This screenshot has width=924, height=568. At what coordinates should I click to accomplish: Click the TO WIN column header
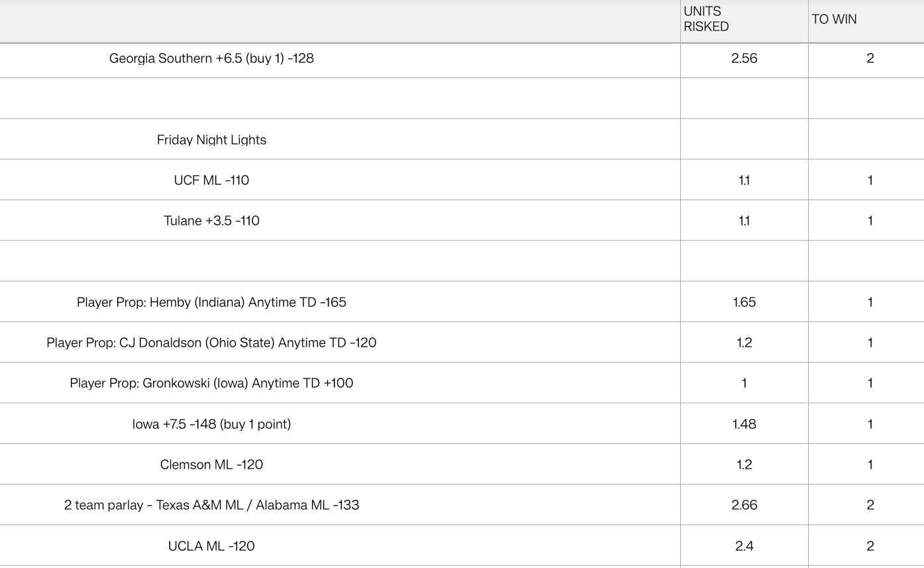pos(834,19)
